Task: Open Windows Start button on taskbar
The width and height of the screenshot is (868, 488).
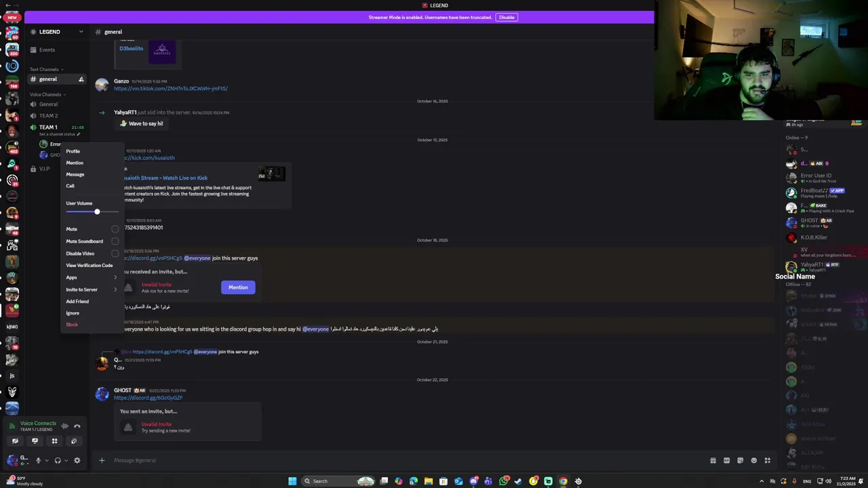Action: pyautogui.click(x=292, y=481)
